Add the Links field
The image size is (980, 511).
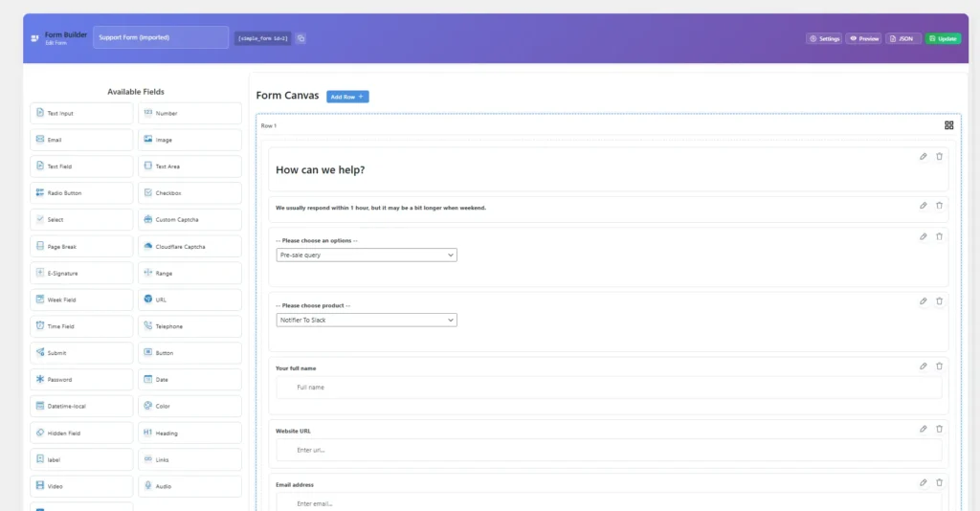point(190,459)
